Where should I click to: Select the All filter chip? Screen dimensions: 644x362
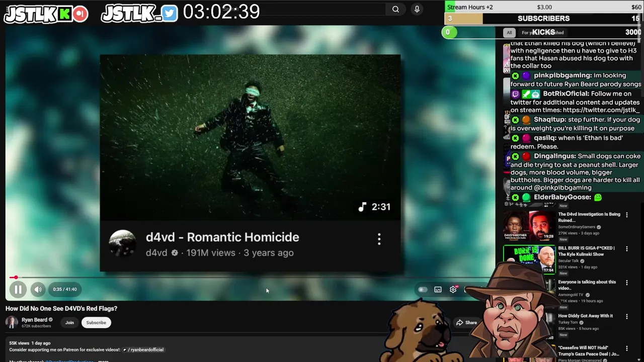509,33
